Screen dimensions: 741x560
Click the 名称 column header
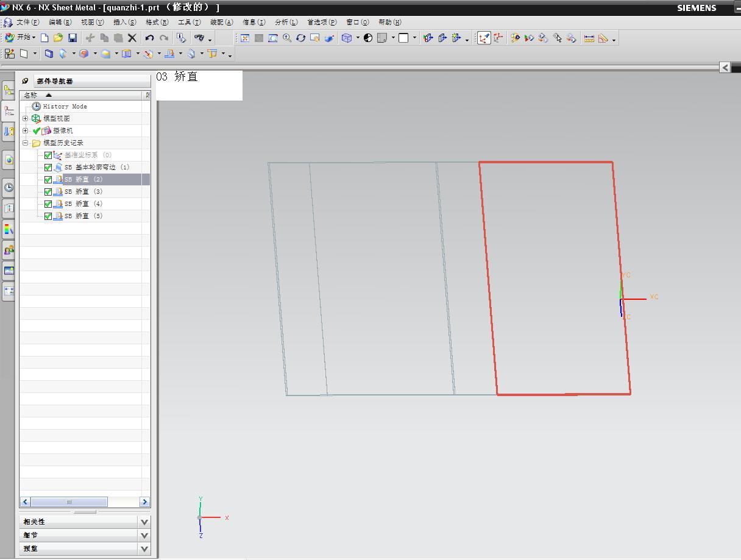click(81, 95)
